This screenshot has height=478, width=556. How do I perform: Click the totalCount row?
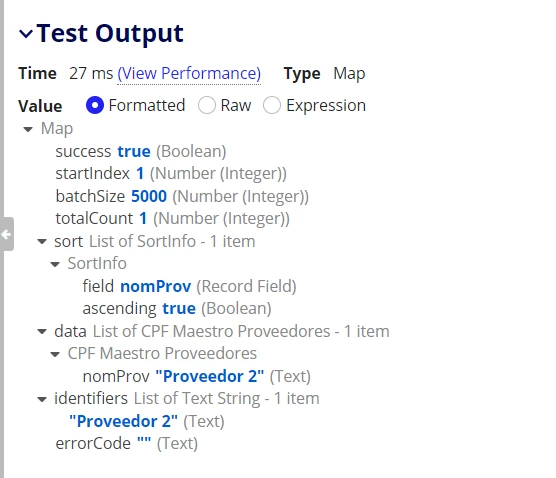click(x=172, y=219)
